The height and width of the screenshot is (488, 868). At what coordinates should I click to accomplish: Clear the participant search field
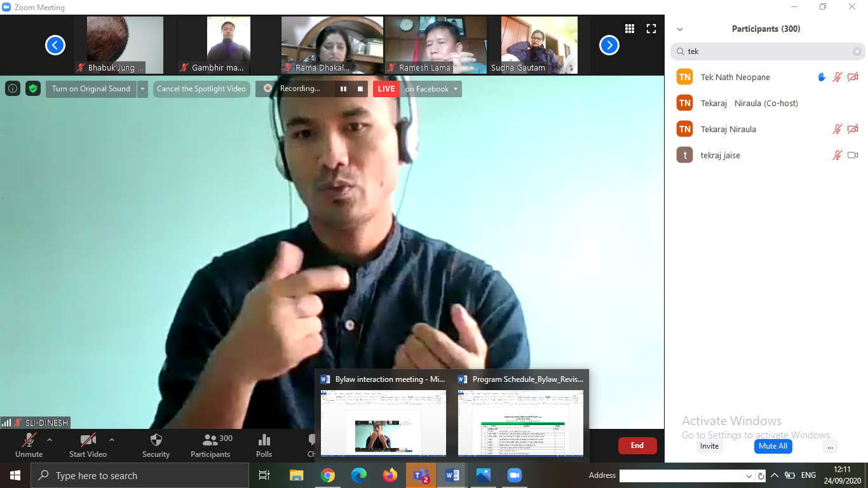pos(857,51)
